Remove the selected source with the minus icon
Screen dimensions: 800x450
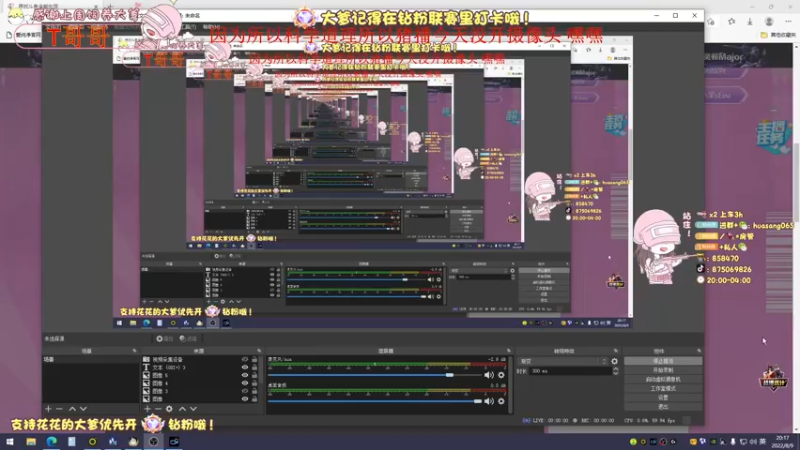[158, 409]
